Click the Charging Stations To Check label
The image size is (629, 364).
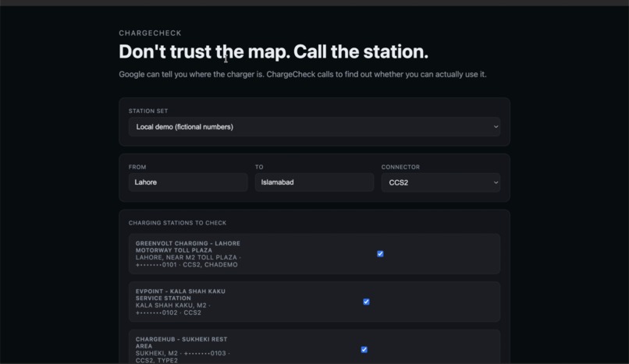coord(177,223)
